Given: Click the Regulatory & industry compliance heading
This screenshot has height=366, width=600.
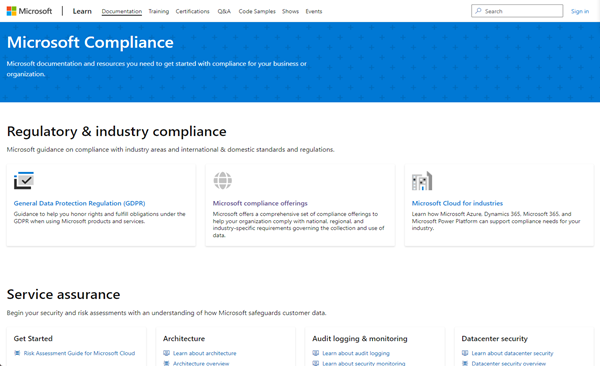Looking at the screenshot, I should click(117, 131).
